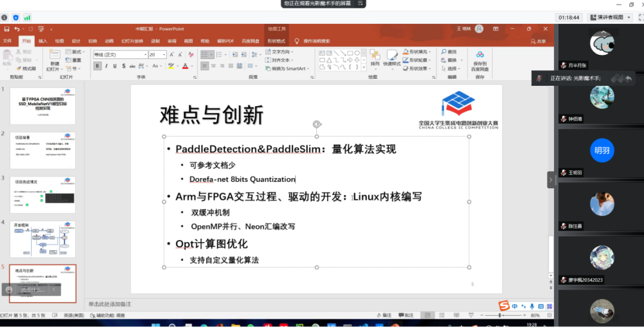Open the Insert (插入) ribbon tab
Screen dimensions: 644x329
tap(43, 41)
